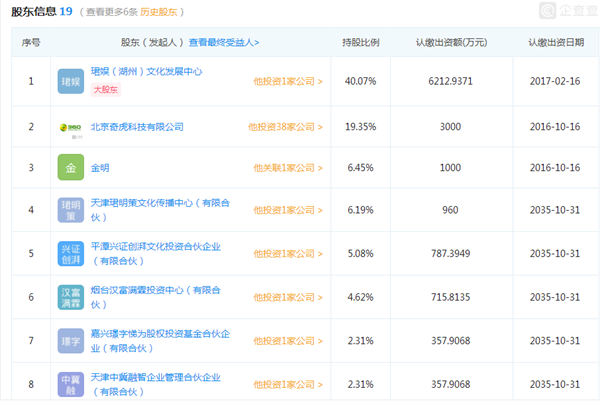
Task: Select the 40.07% shareholding cell
Action: coord(360,81)
